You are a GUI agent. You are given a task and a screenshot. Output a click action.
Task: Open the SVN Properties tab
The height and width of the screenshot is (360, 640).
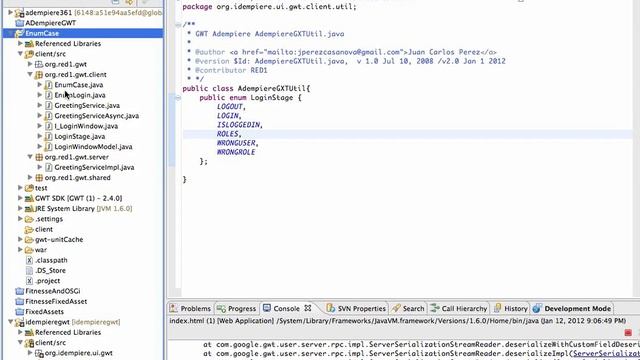coord(356,309)
